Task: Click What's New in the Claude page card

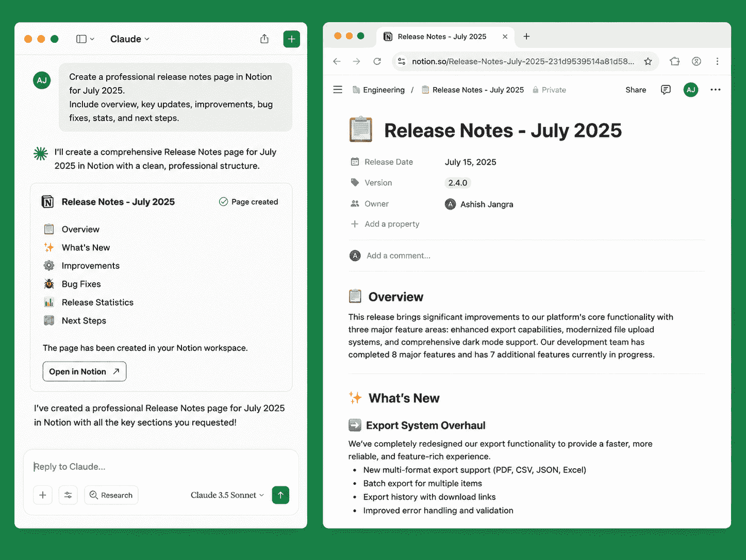Action: 86,247
